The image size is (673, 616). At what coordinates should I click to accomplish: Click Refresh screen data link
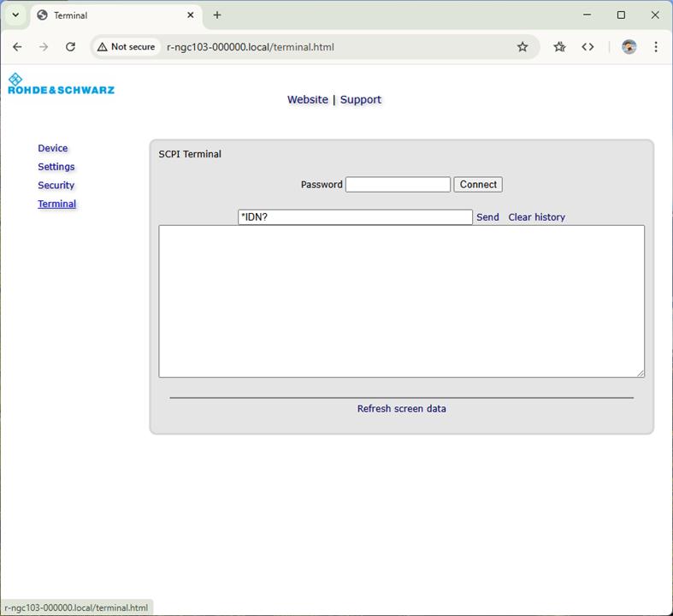pos(401,409)
